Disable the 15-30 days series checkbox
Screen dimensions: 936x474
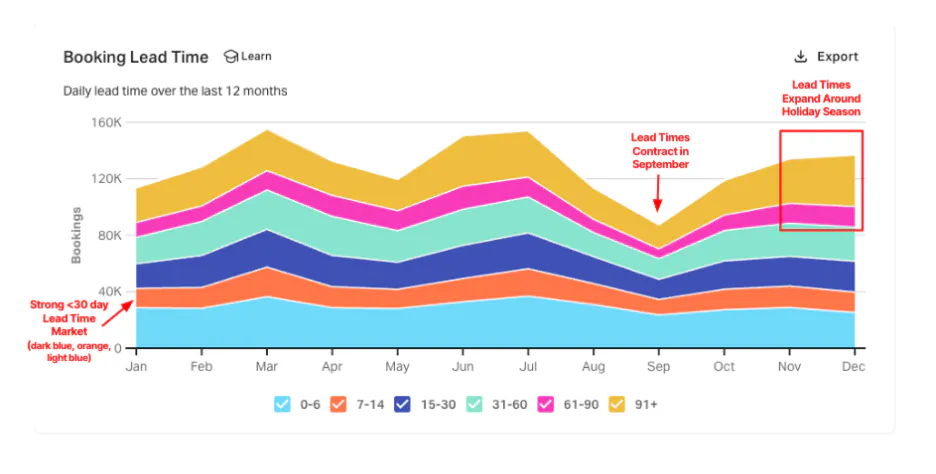click(x=402, y=404)
